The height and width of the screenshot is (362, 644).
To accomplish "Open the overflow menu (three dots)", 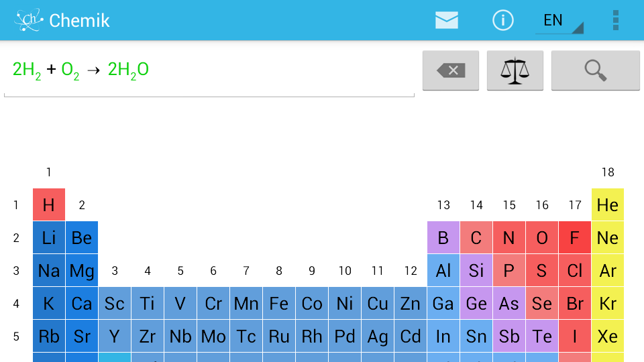I will click(x=615, y=20).
